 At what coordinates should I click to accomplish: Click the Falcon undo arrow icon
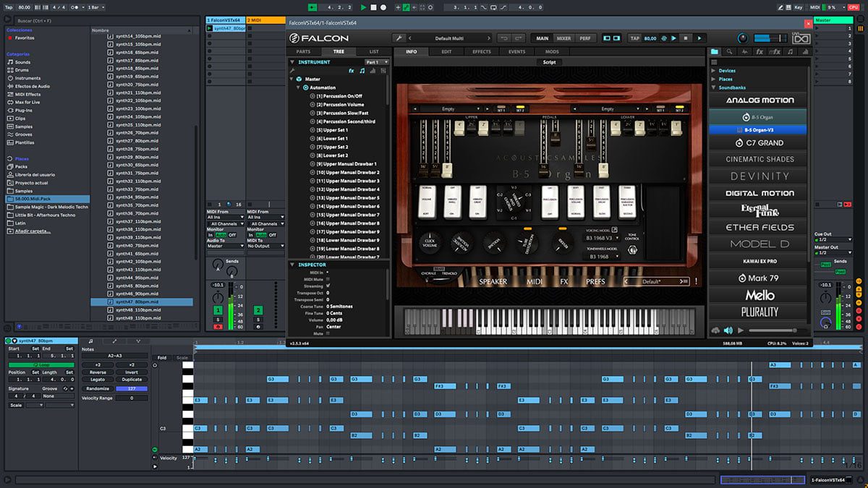click(503, 38)
